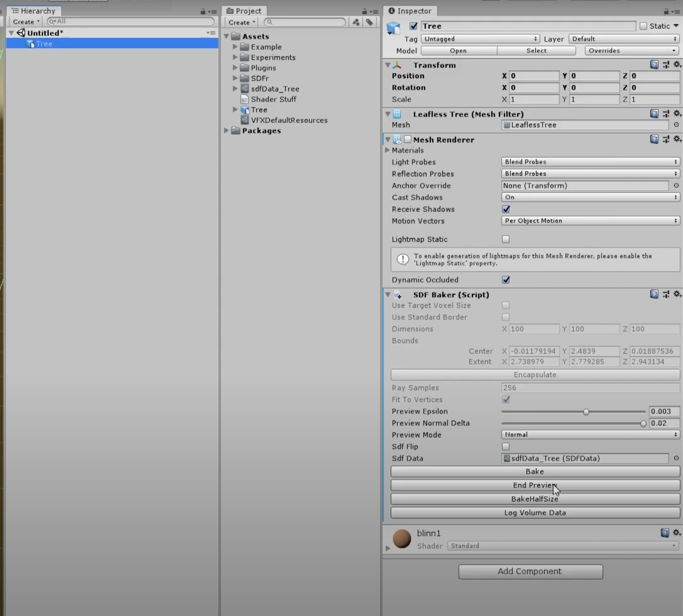Screen dimensions: 683x616
Task: Toggle the Receive Shadows checkbox
Action: pyautogui.click(x=506, y=209)
